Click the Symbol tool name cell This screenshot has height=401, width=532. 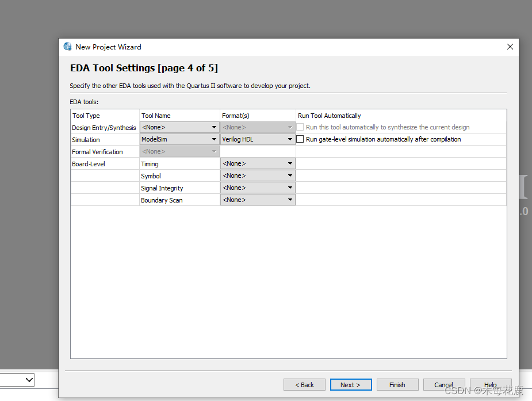point(179,176)
